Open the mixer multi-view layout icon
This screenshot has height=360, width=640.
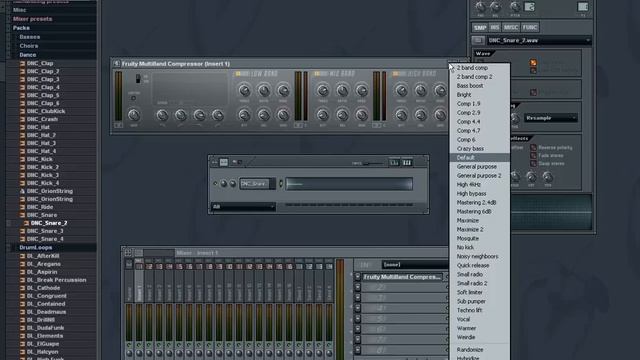(x=128, y=253)
